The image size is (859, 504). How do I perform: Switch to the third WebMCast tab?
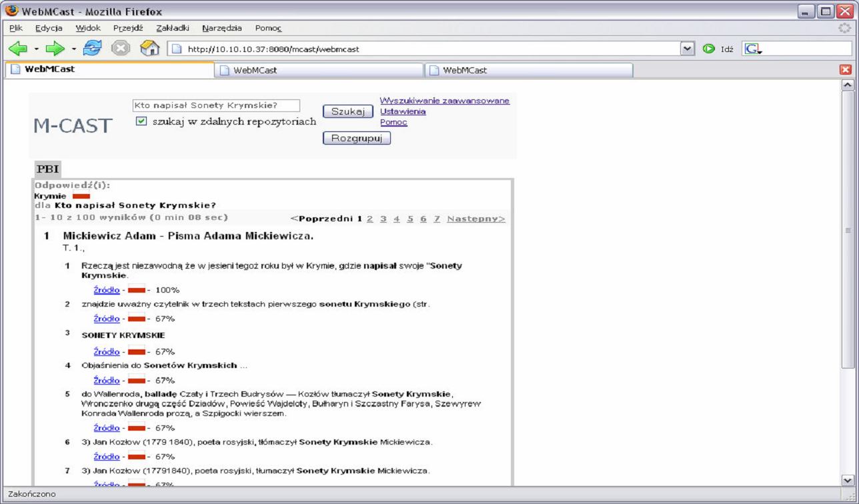(x=528, y=70)
